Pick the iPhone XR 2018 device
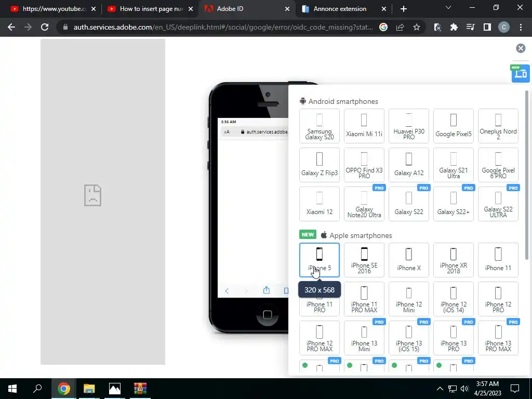 pyautogui.click(x=453, y=260)
